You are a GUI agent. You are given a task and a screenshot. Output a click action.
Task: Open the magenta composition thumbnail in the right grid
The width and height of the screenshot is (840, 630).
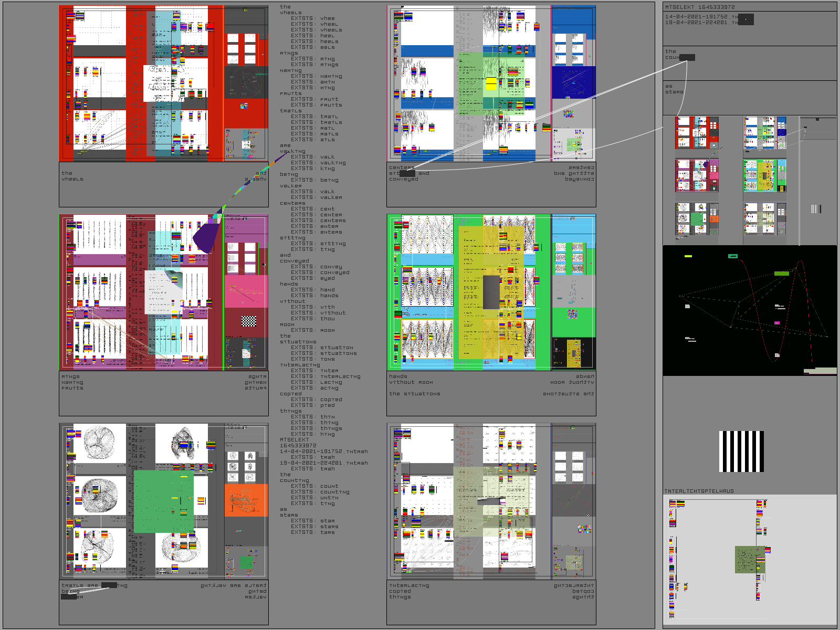(x=696, y=175)
